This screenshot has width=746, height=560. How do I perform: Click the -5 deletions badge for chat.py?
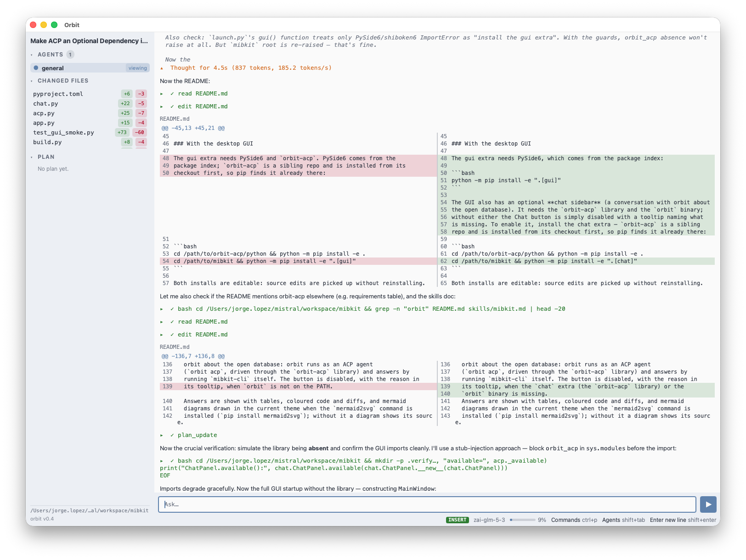tap(141, 103)
